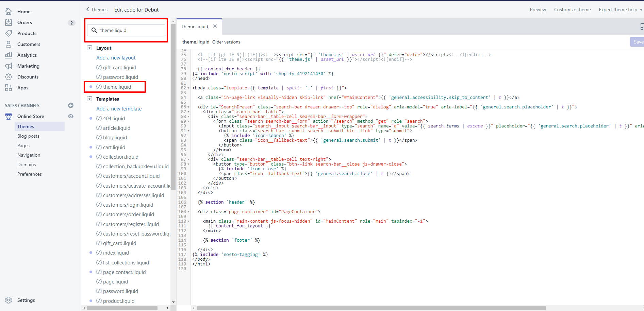
Task: Fold code at line 110 arrow
Action: point(188,221)
